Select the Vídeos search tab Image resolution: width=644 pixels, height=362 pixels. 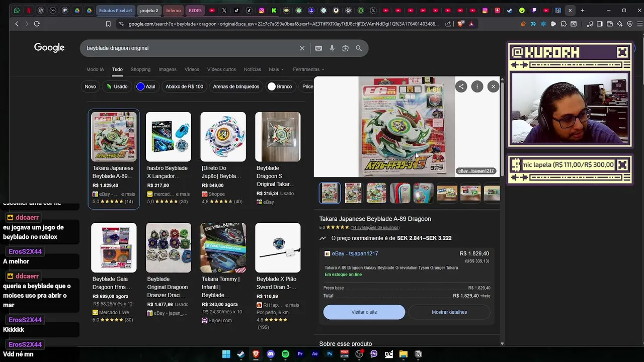(x=192, y=69)
